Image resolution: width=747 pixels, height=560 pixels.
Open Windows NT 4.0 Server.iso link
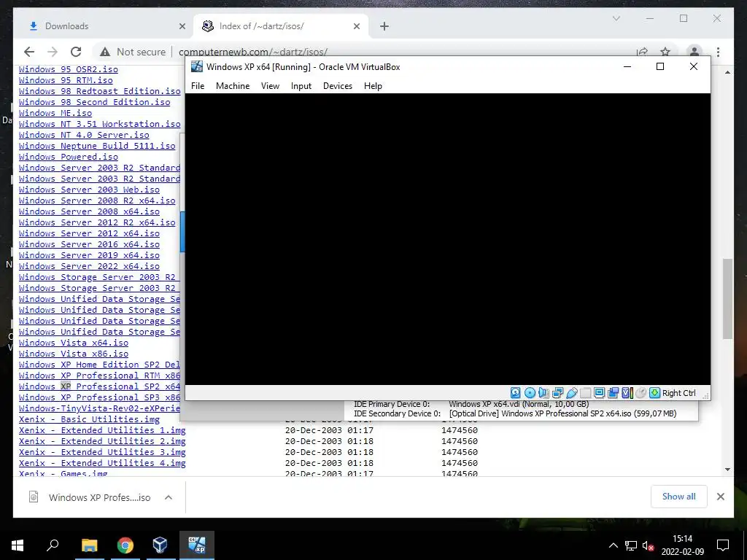coord(84,135)
